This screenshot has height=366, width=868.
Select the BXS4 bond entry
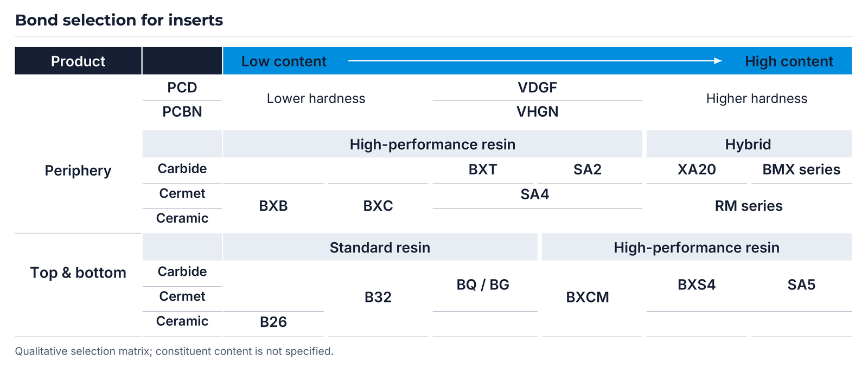click(697, 285)
